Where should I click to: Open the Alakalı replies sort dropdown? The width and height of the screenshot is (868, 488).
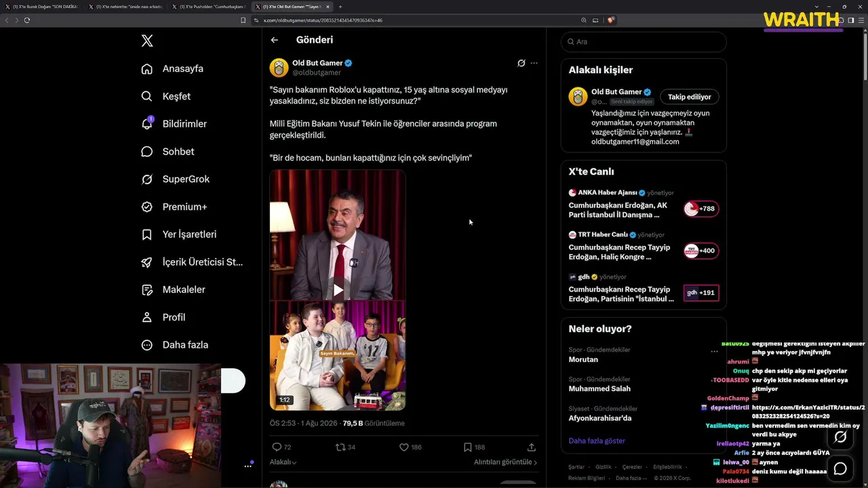283,462
